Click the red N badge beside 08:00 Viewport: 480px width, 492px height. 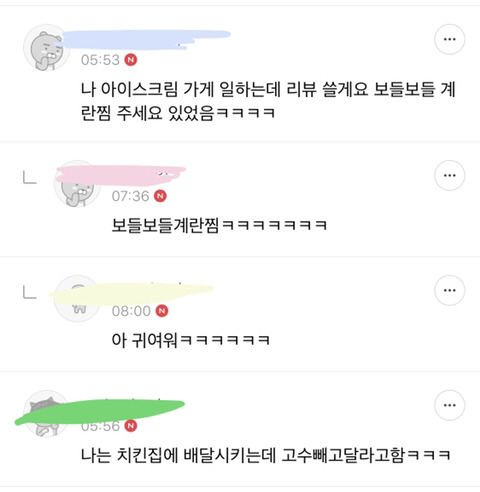point(162,311)
